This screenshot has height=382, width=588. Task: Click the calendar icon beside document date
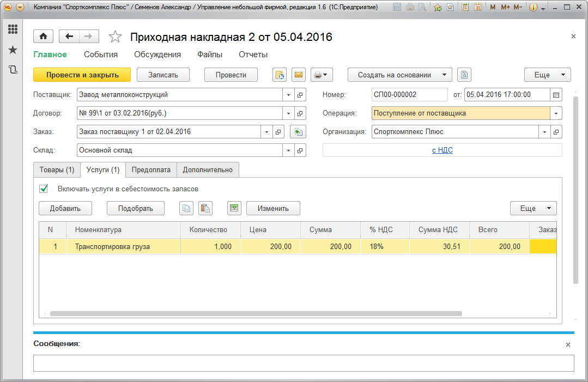pyautogui.click(x=556, y=95)
